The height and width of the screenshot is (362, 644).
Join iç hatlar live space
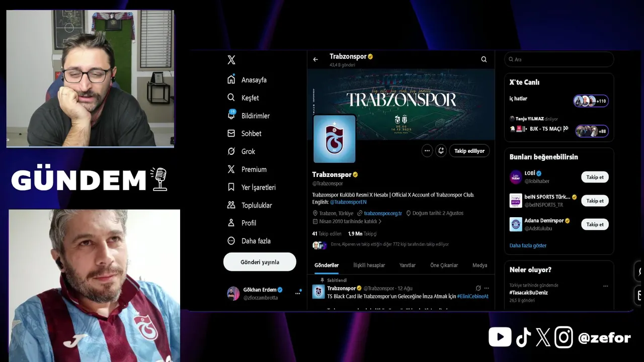518,99
